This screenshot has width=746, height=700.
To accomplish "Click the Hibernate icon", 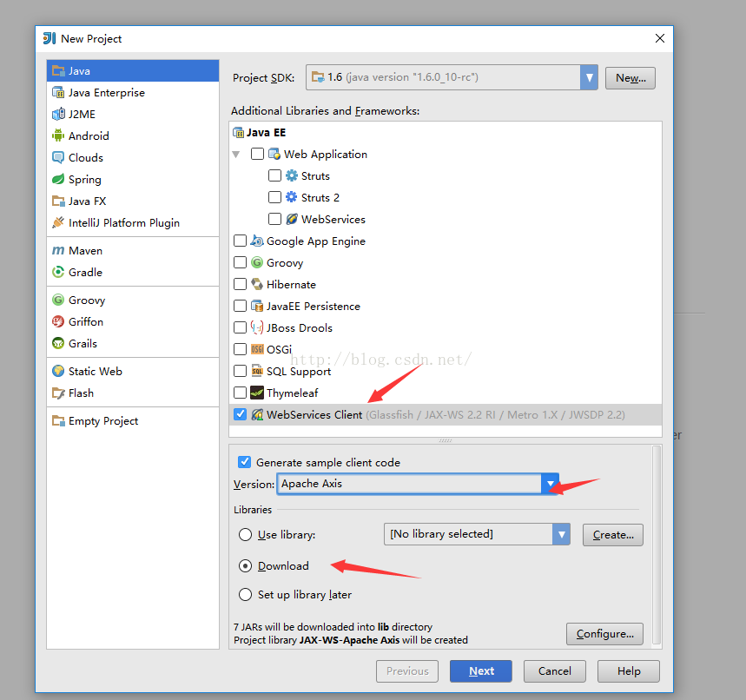I will [x=257, y=284].
